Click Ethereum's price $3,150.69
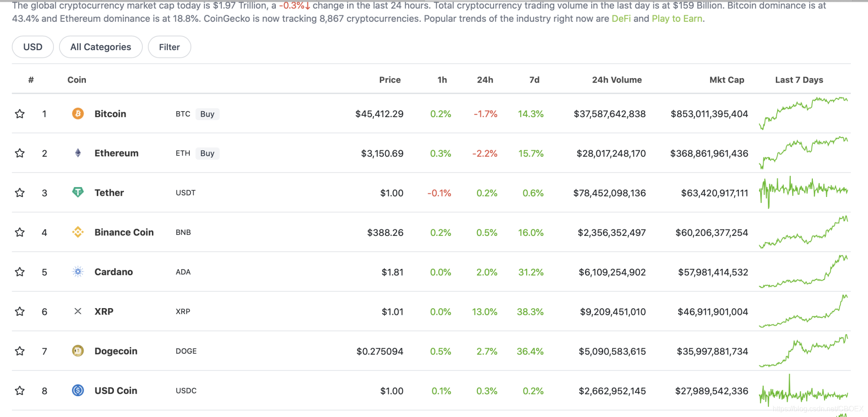This screenshot has width=868, height=417. pos(382,154)
